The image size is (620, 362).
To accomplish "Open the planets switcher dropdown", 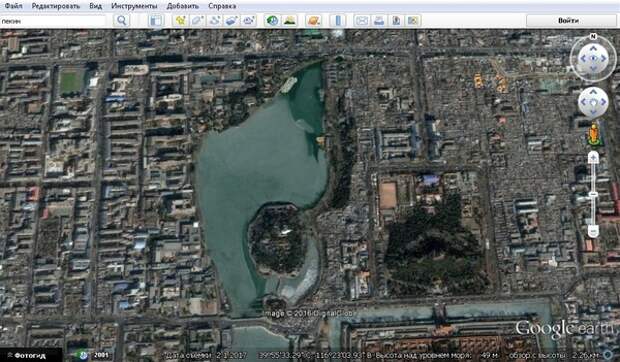I will tap(313, 21).
